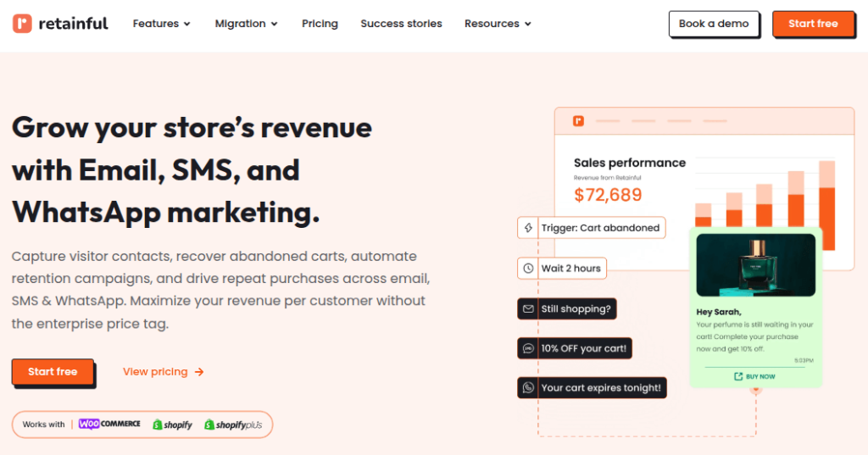Click the perfume bottle product image
This screenshot has width=868, height=455.
pyautogui.click(x=755, y=265)
